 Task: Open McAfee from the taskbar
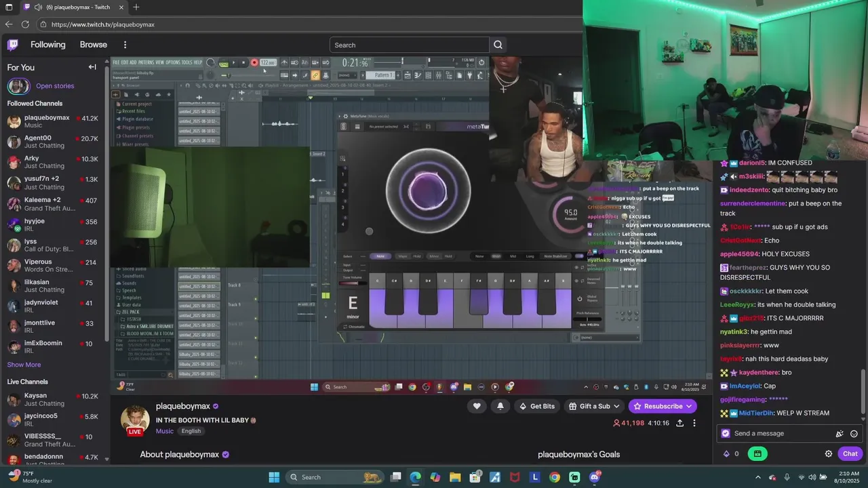click(x=515, y=477)
